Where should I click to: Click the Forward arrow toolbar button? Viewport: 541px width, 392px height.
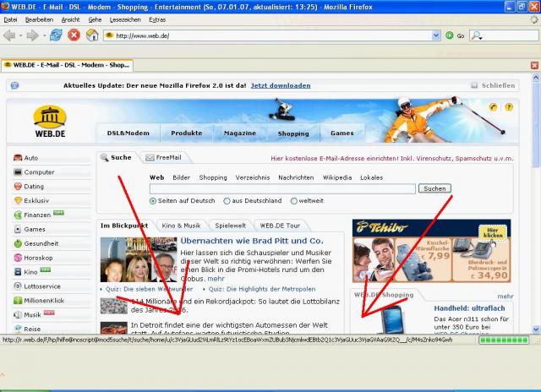tap(32, 35)
